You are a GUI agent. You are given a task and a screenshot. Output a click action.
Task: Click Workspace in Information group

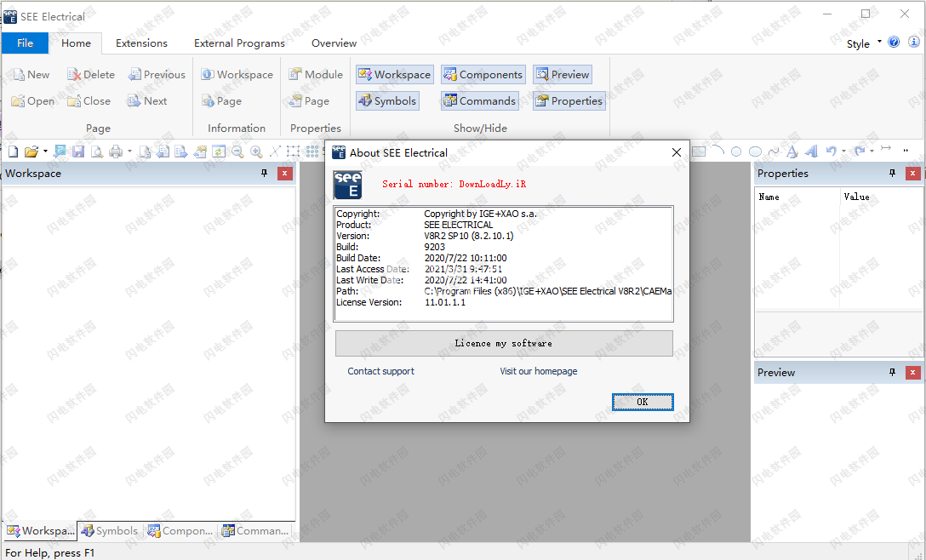(x=237, y=74)
